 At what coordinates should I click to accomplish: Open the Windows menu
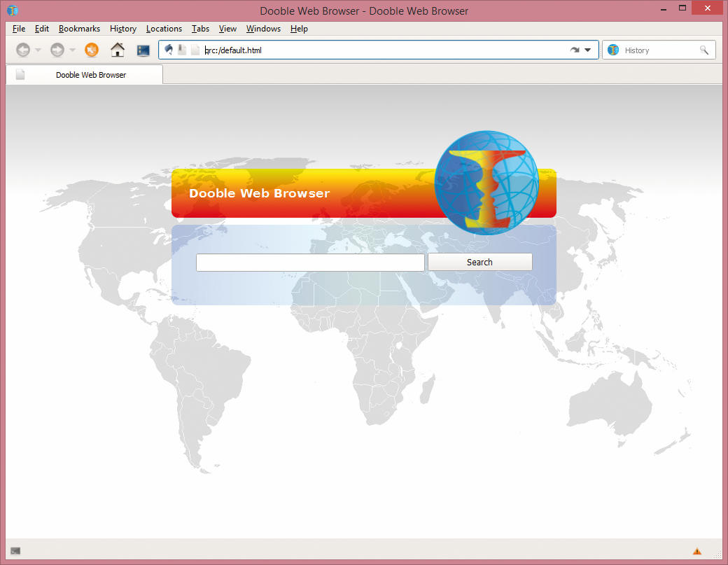pos(263,29)
